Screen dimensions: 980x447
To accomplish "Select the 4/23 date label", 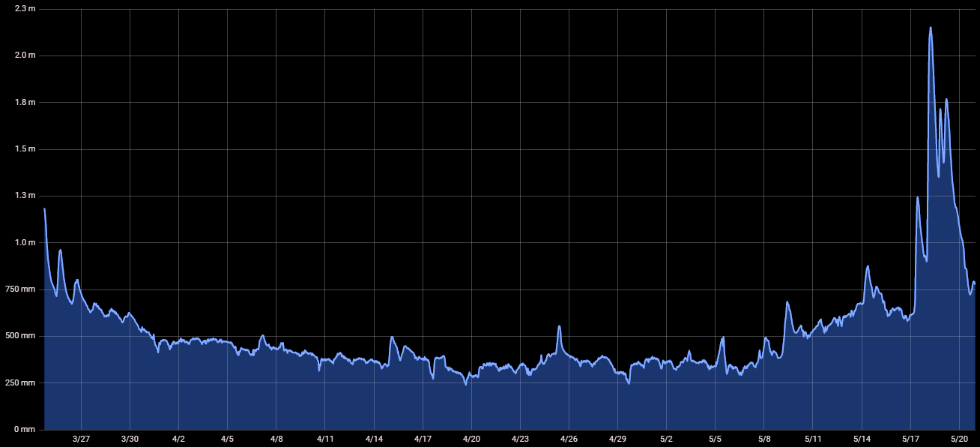I will pos(520,439).
